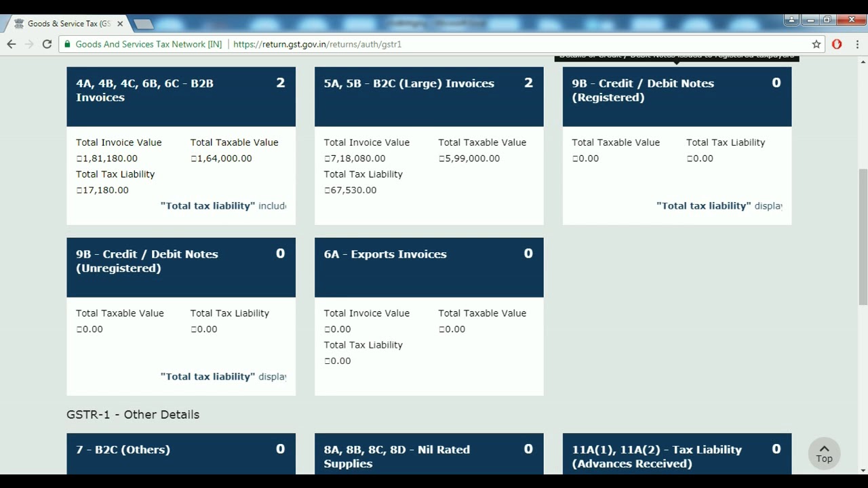Screen dimensions: 868x488
Task: Close the Goods & Service Tax tab
Action: pos(120,24)
